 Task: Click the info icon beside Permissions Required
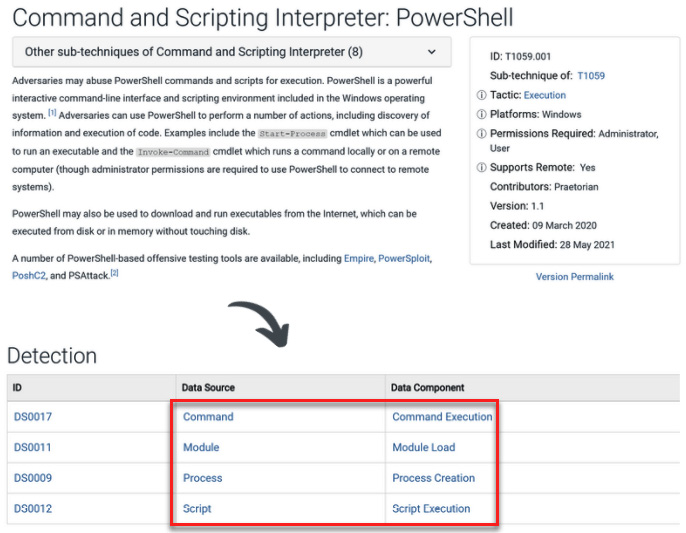pos(481,133)
